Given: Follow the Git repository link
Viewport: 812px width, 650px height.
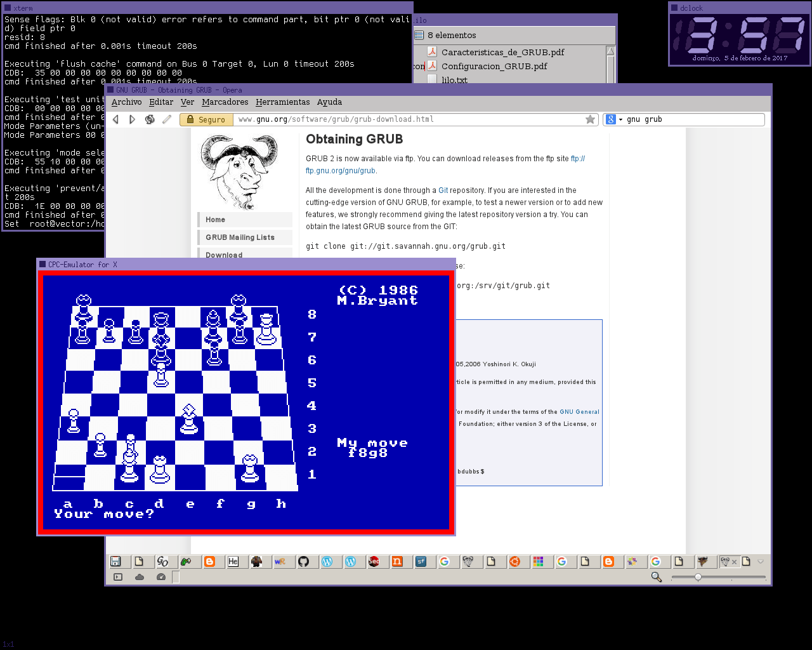Looking at the screenshot, I should coord(443,190).
